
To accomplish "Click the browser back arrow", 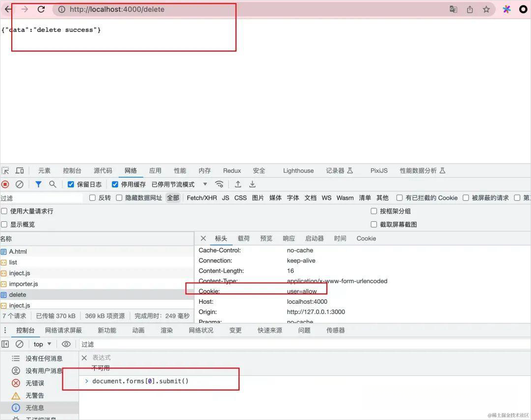I will 8,9.
